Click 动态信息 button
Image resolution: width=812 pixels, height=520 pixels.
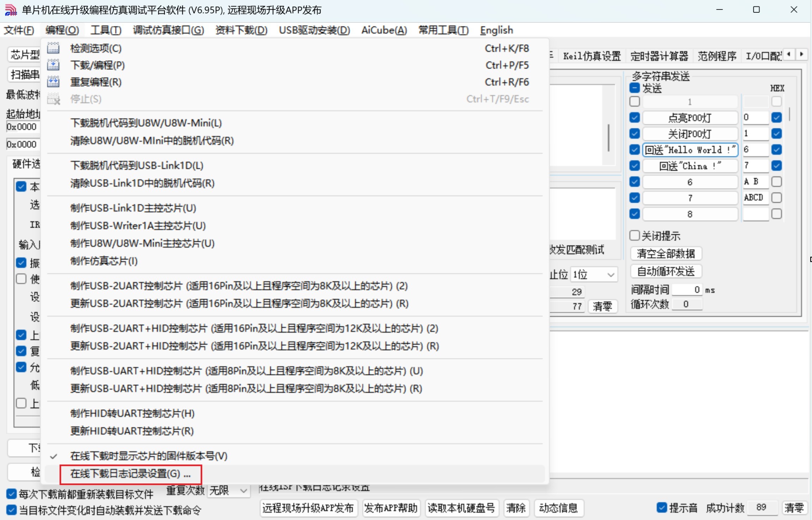click(558, 508)
